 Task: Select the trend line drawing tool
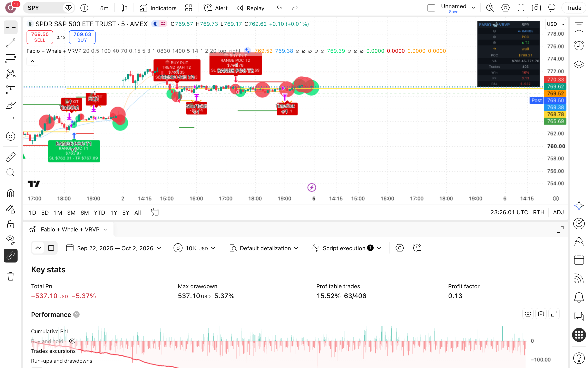pyautogui.click(x=11, y=43)
